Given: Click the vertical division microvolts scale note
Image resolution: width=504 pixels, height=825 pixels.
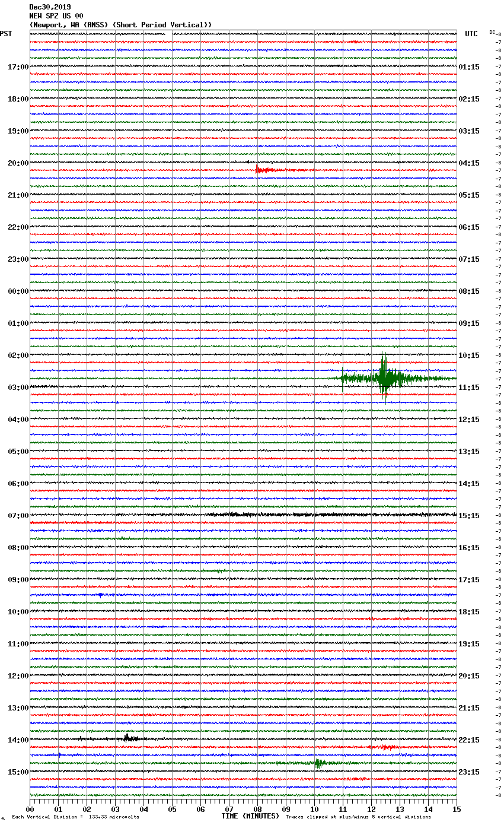Looking at the screenshot, I should [75, 817].
